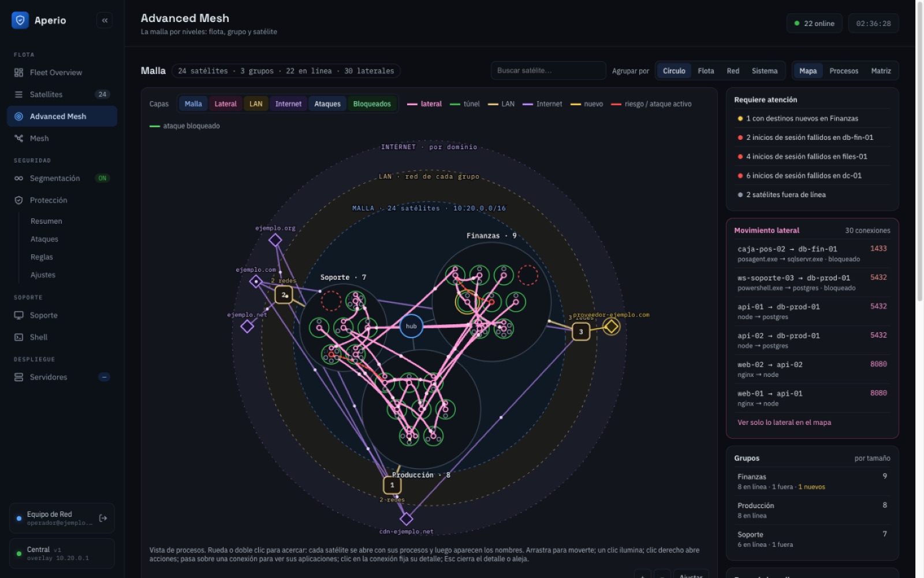Viewport: 924px width, 578px height.
Task: Toggle the Malla layer chip
Action: click(x=193, y=104)
